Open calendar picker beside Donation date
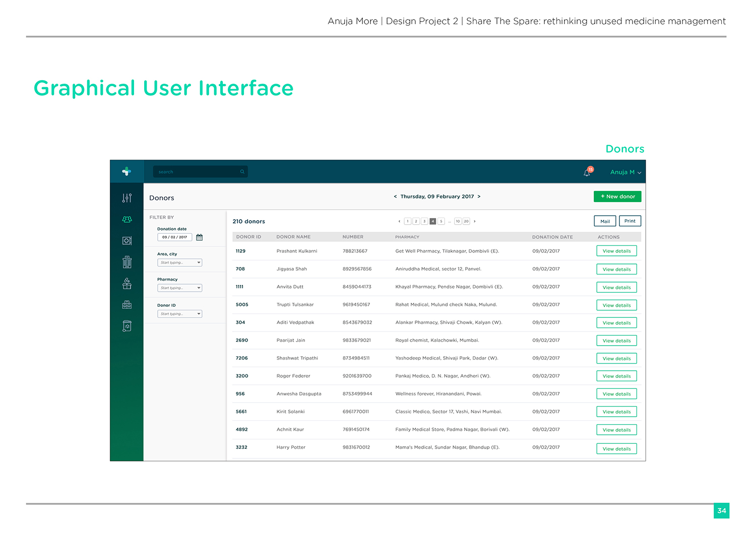Viewport: 756px width, 534px height. click(x=200, y=237)
